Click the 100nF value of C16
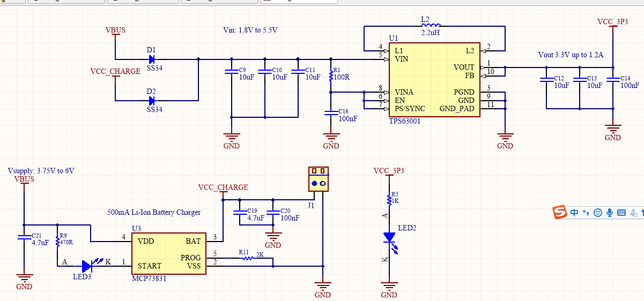Viewport: 644px width, 301px height. [x=349, y=118]
